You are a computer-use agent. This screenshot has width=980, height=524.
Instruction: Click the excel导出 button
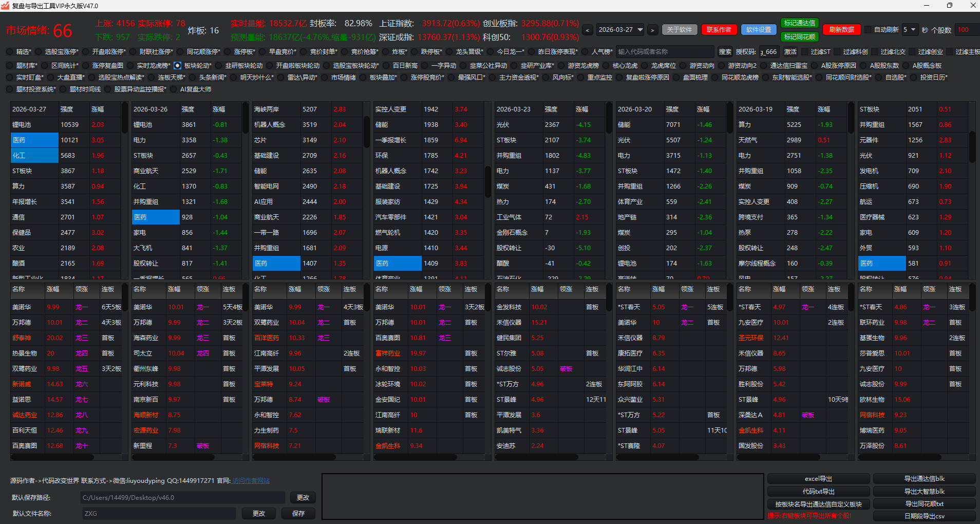[x=818, y=479]
